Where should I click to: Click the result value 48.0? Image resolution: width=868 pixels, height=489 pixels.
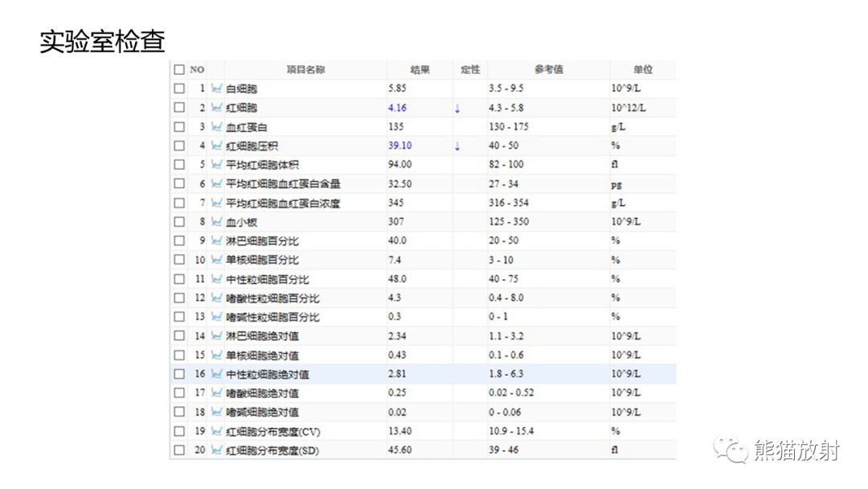(397, 278)
